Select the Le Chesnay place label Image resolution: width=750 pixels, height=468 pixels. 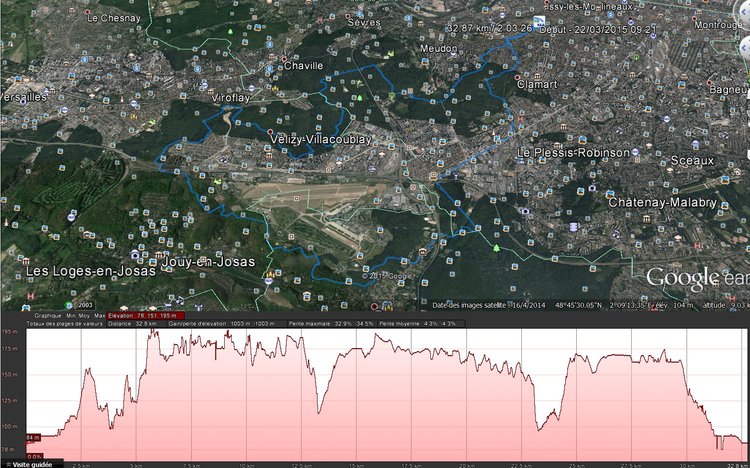114,18
